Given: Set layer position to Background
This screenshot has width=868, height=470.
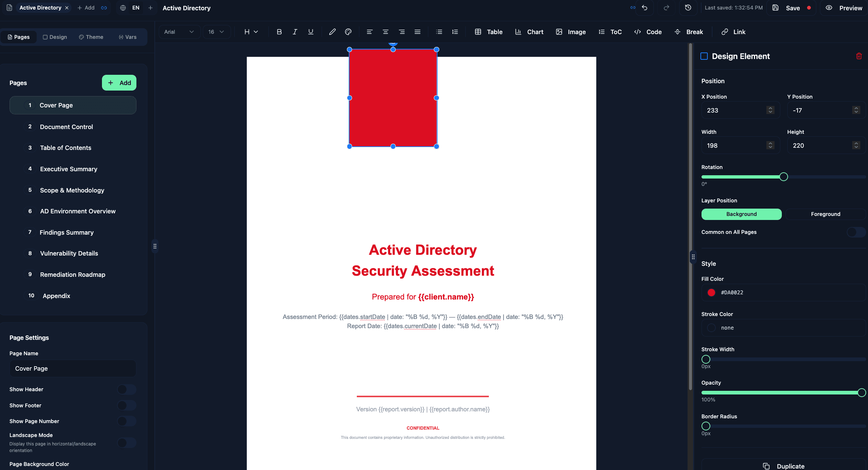Looking at the screenshot, I should 741,214.
